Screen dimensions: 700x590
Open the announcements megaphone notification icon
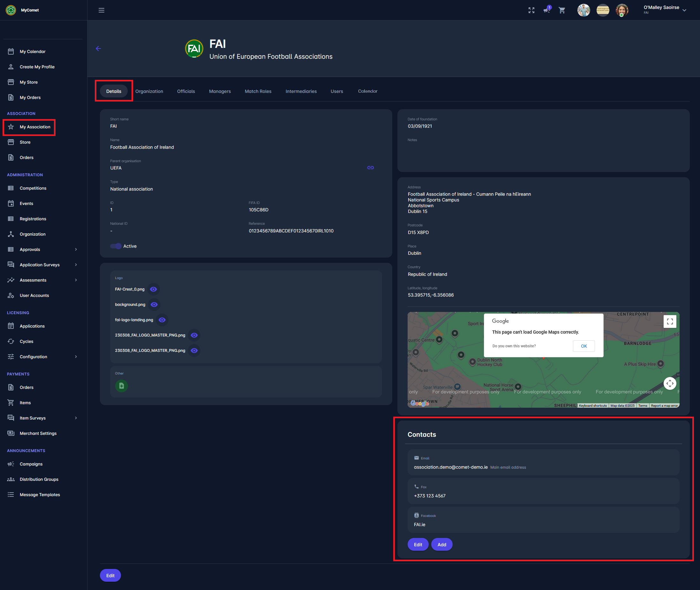coord(546,10)
